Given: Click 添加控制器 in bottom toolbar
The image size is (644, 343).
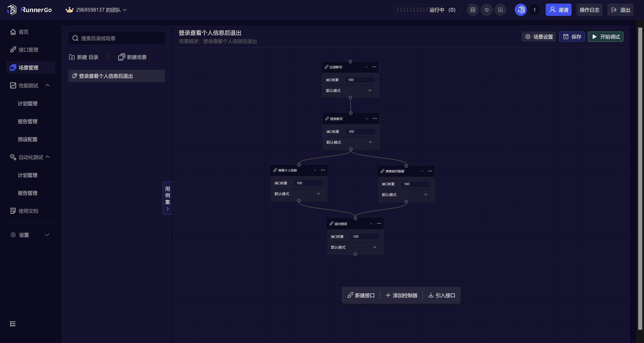Looking at the screenshot, I should point(402,295).
